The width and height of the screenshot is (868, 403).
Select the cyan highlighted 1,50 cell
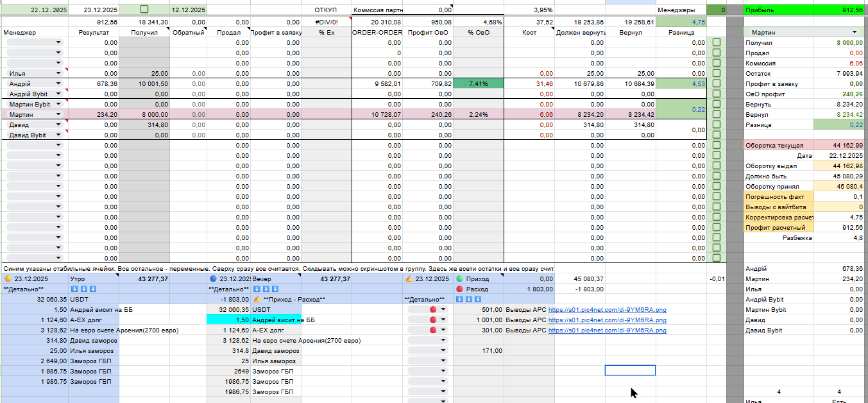coord(228,320)
